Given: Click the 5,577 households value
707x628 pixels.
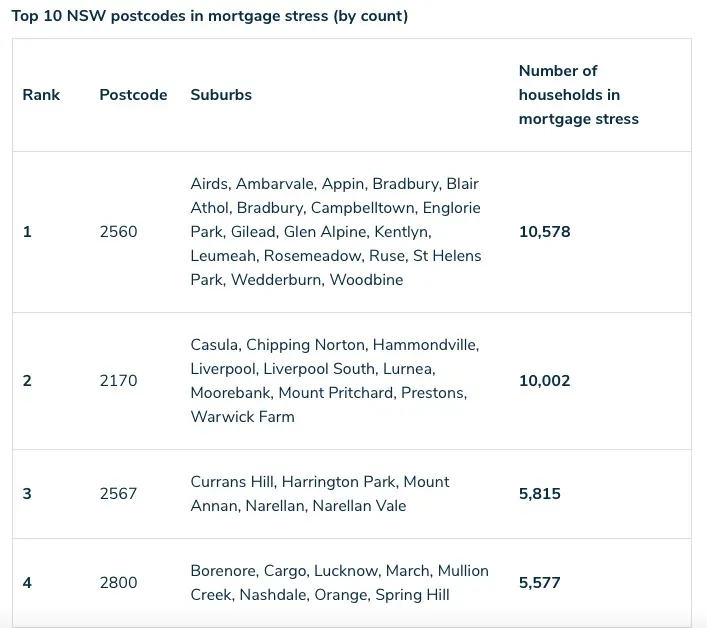Looking at the screenshot, I should tap(540, 582).
